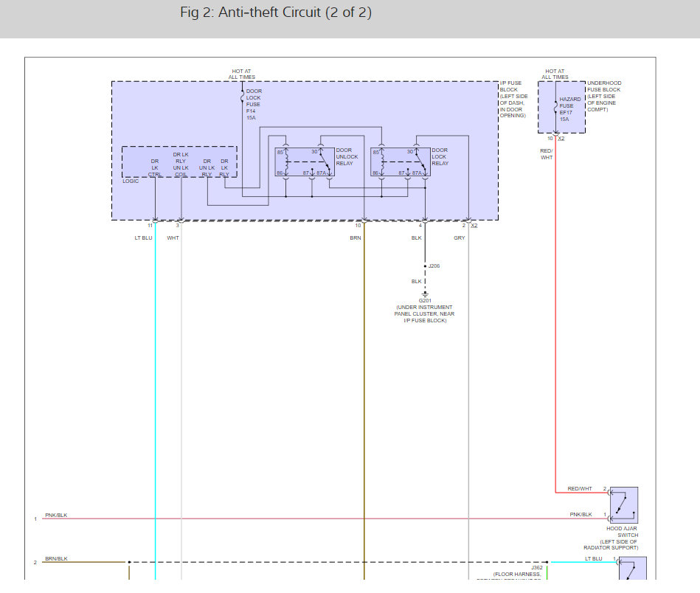Click the dashed Logic module box

click(x=179, y=162)
